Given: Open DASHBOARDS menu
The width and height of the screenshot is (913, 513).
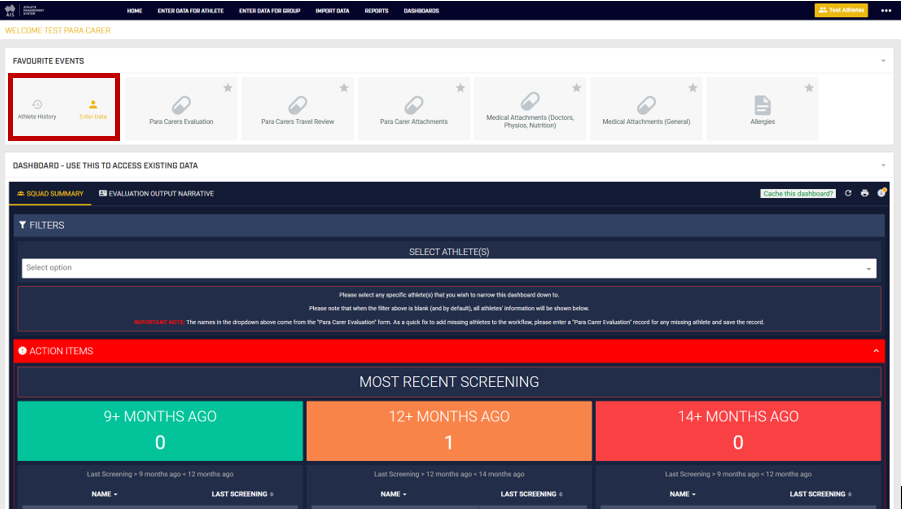Looking at the screenshot, I should click(x=421, y=10).
